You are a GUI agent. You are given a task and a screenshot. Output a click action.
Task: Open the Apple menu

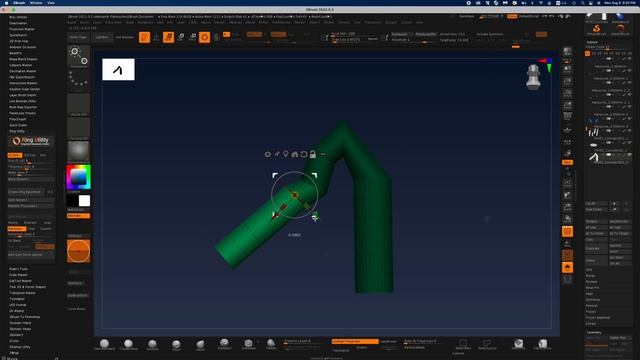click(6, 3)
